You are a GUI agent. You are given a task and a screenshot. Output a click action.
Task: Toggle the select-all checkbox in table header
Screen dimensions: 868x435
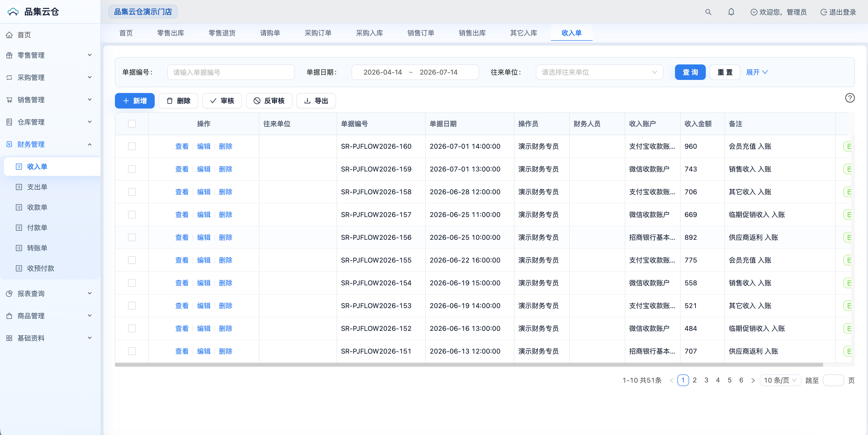132,124
